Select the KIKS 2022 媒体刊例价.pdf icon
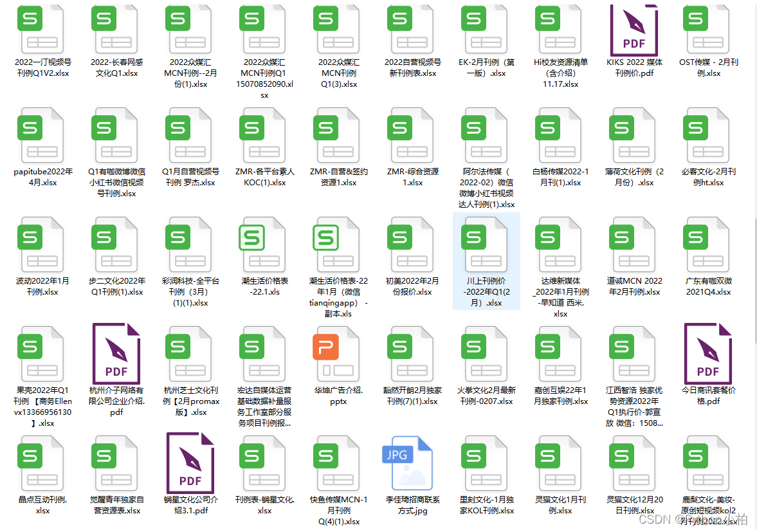 634,30
